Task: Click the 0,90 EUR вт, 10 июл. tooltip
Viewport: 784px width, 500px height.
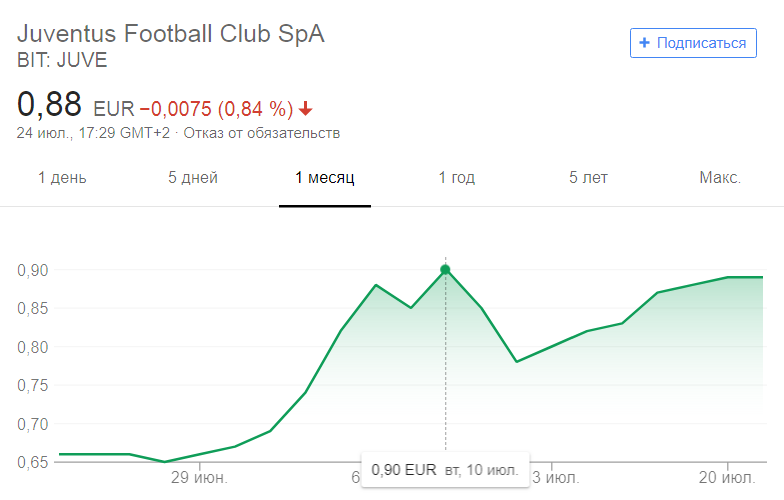Action: (443, 469)
